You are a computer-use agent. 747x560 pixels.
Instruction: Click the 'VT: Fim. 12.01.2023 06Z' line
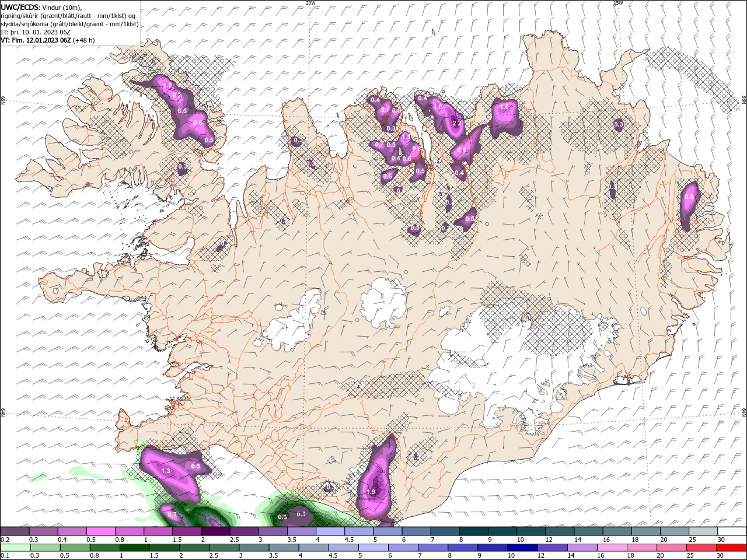click(x=36, y=40)
